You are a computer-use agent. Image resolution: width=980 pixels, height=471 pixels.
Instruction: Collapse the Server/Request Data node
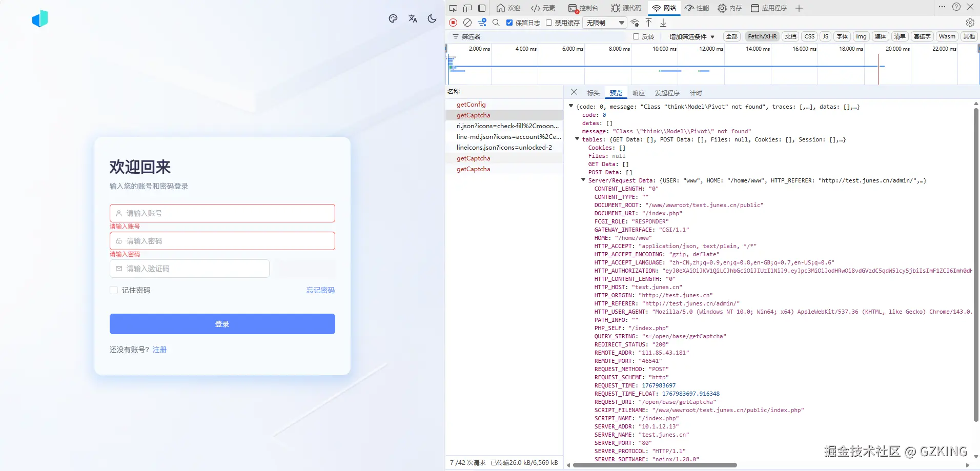coord(583,180)
